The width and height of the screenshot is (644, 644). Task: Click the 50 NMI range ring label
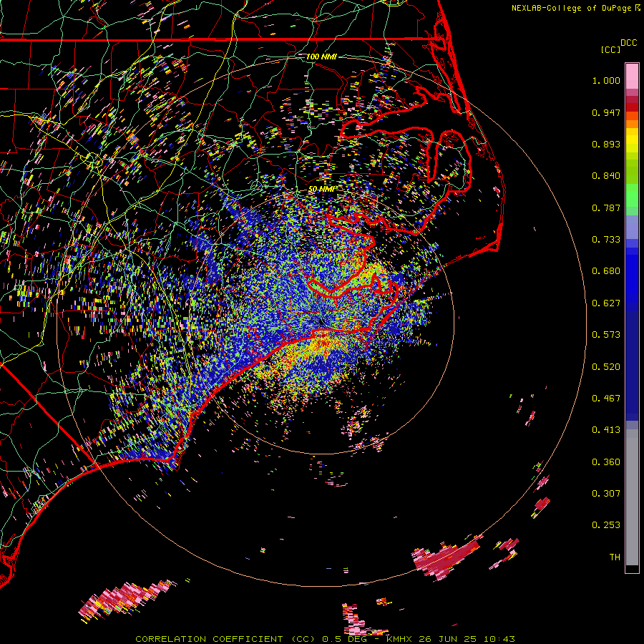click(x=321, y=189)
